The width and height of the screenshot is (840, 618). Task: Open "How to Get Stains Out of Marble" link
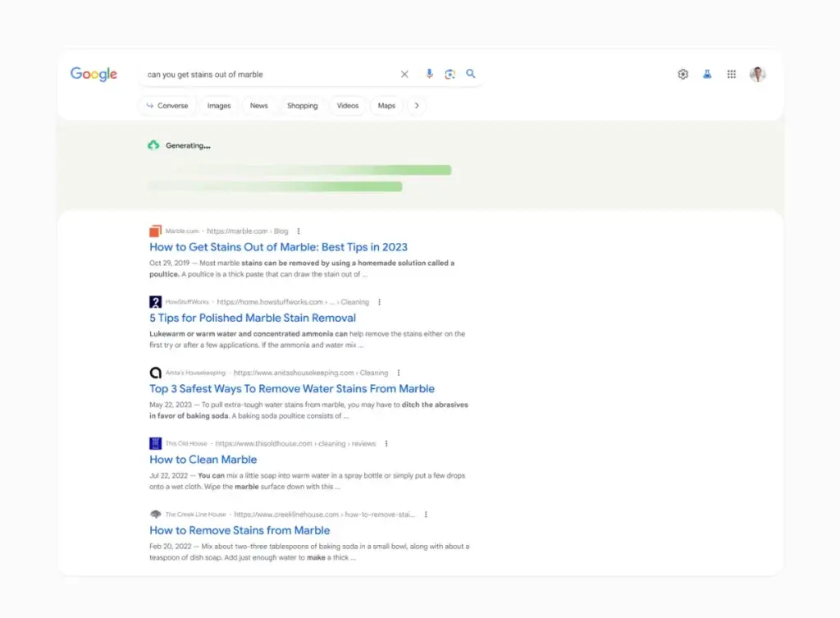point(278,247)
